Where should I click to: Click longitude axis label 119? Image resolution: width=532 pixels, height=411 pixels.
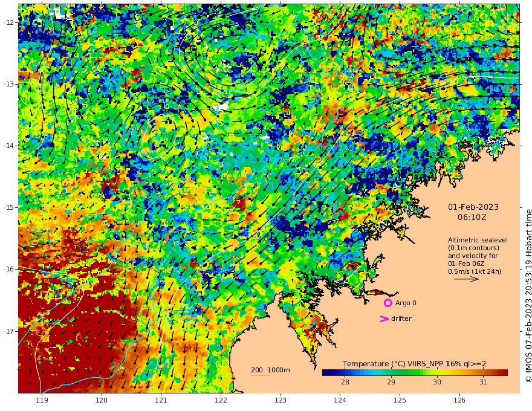tap(42, 401)
